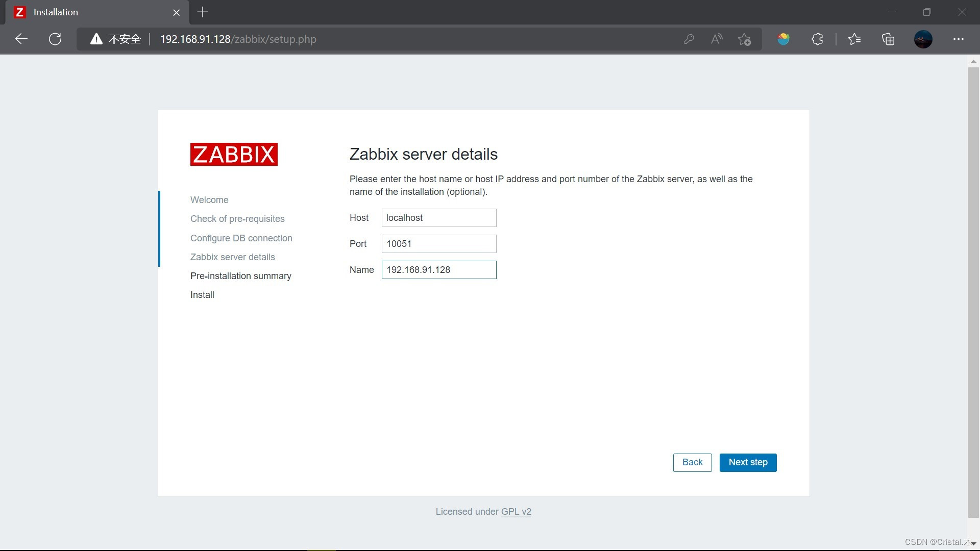Screen dimensions: 980x551
Task: Click the Next step button
Action: (x=748, y=462)
